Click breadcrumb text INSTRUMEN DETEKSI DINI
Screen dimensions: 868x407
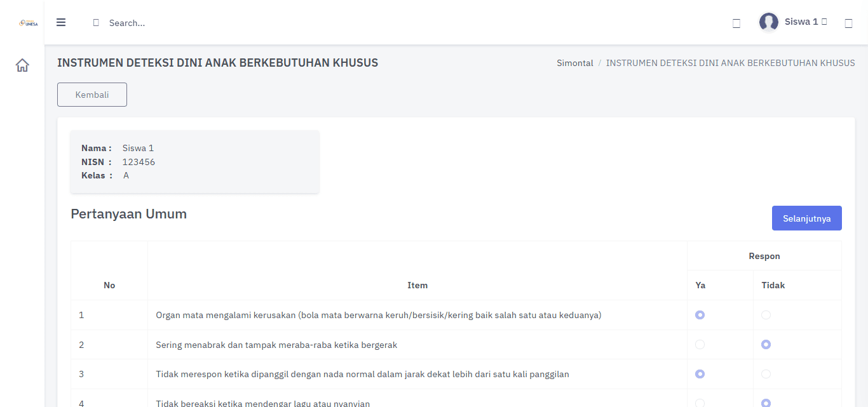[730, 63]
